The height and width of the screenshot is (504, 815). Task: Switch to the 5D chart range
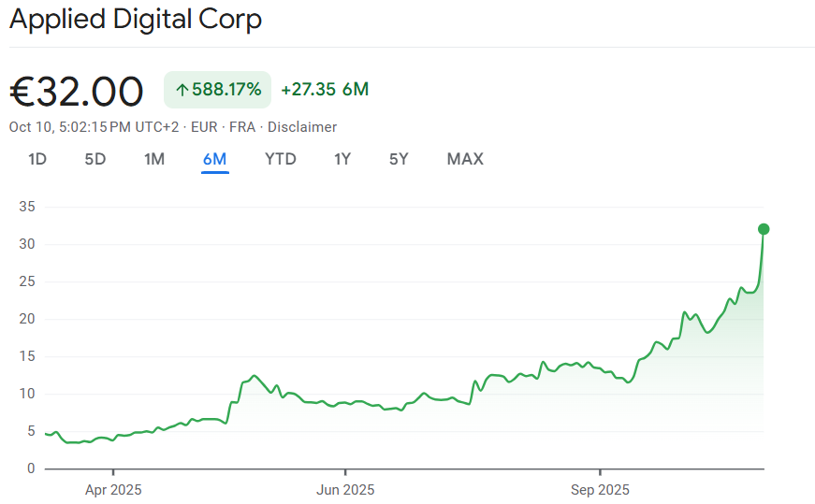click(95, 159)
